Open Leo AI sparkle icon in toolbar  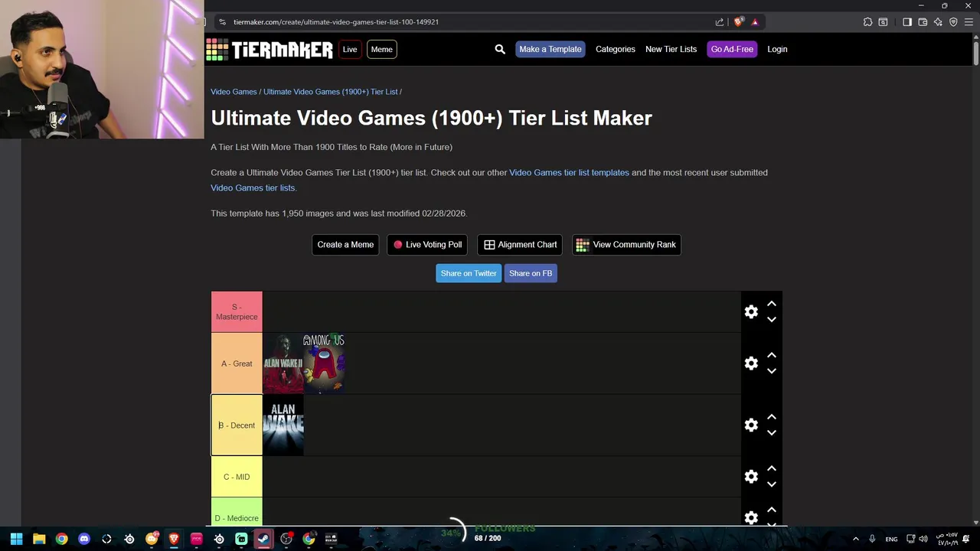(x=938, y=22)
